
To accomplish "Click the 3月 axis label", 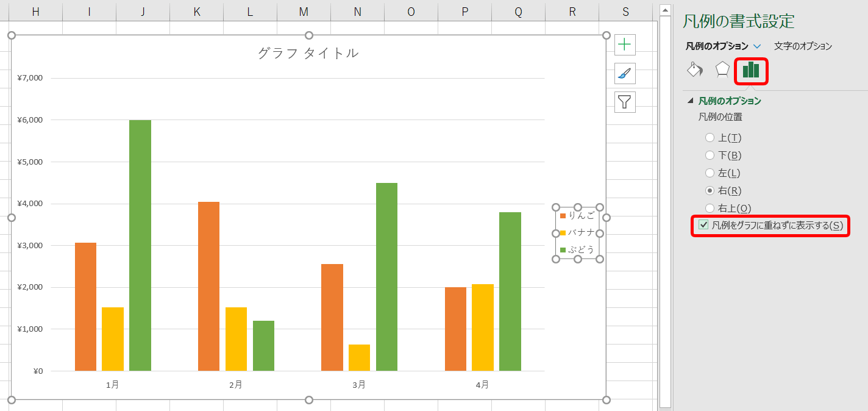I will pos(359,385).
